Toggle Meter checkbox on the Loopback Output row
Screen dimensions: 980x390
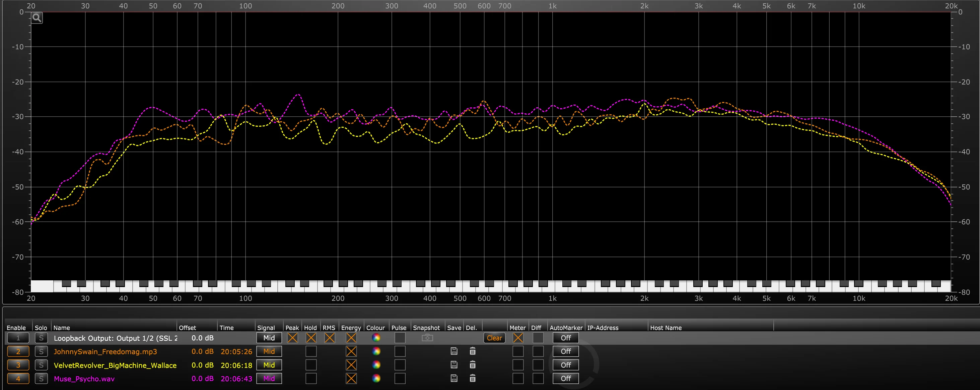tap(518, 338)
